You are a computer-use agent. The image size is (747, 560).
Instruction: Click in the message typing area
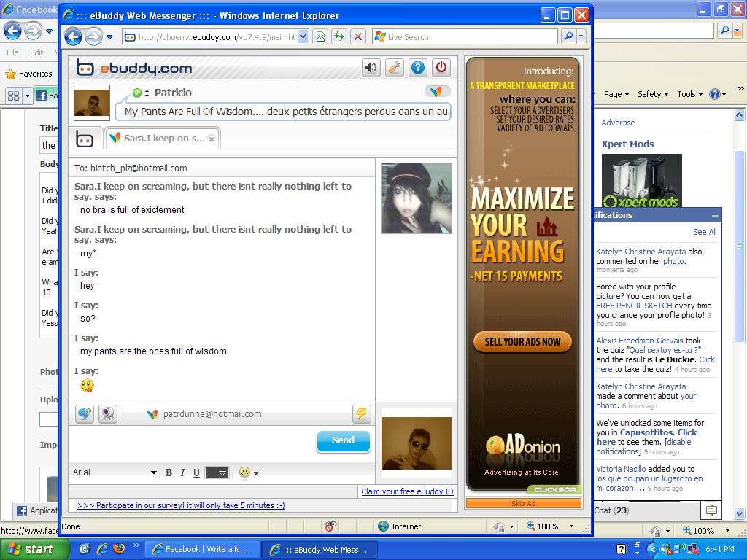pyautogui.click(x=193, y=443)
